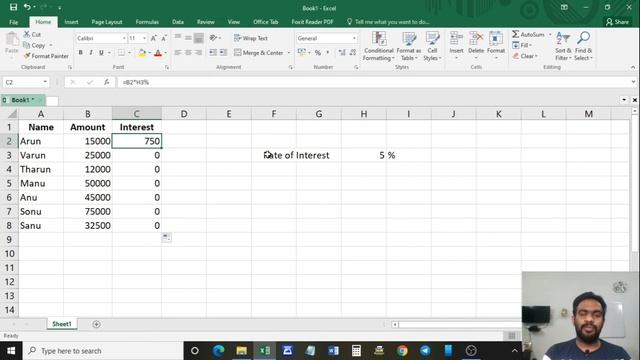
Task: Align text right in cell
Action: [x=198, y=53]
